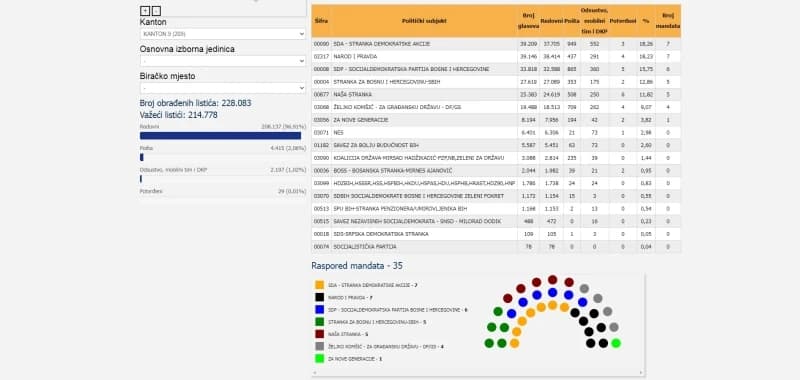This screenshot has width=800, height=380.
Task: Click code 00090 in Šifra column
Action: [321, 44]
